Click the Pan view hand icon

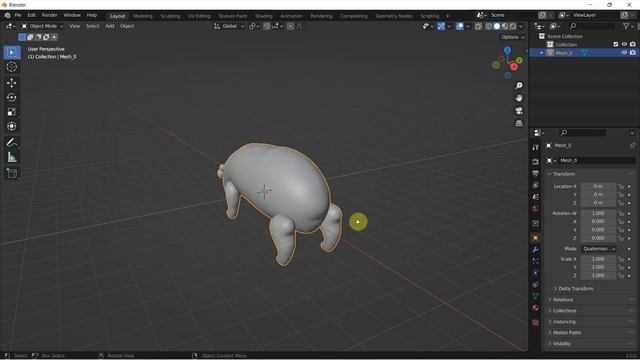click(519, 98)
